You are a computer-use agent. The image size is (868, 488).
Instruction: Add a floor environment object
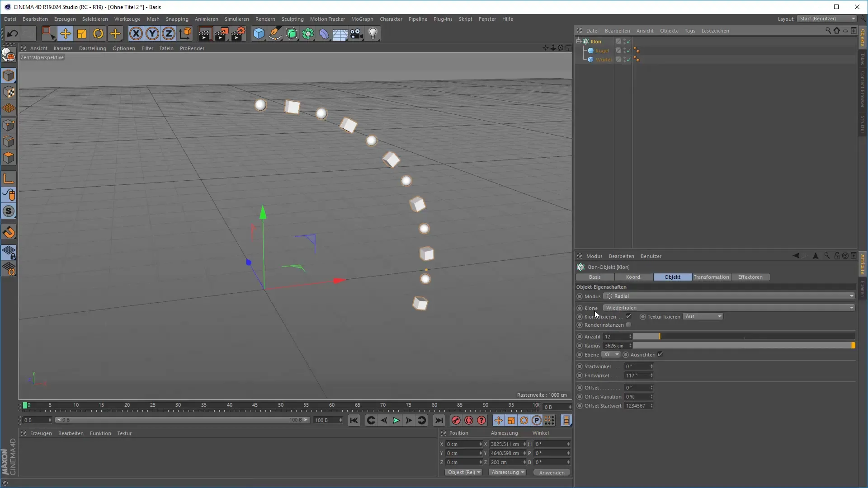click(340, 33)
